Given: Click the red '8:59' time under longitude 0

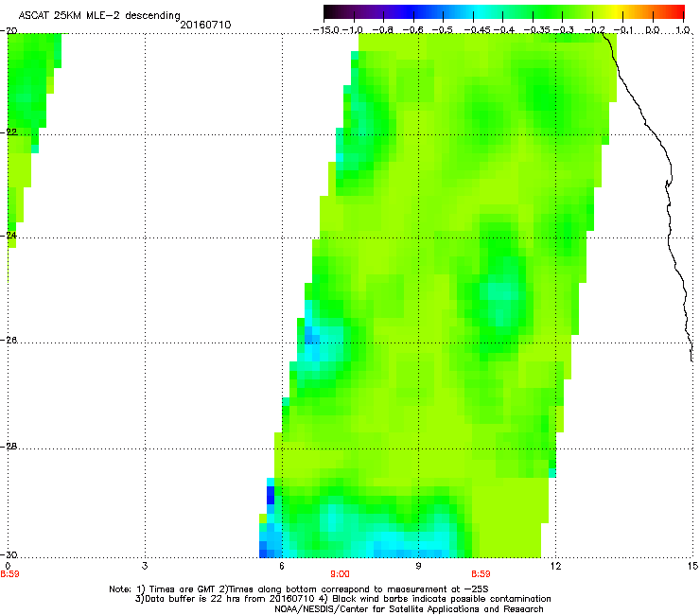Looking at the screenshot, I should pyautogui.click(x=9, y=574).
